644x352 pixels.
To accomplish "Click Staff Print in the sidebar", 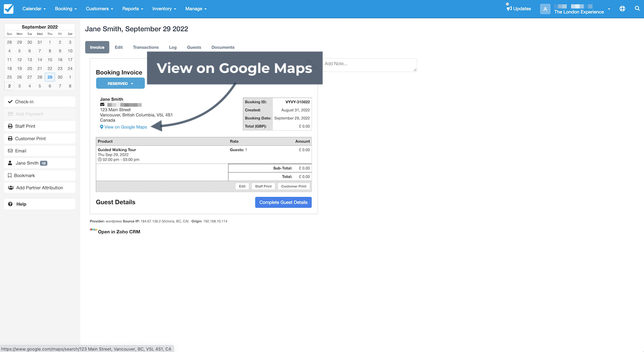I will (40, 126).
